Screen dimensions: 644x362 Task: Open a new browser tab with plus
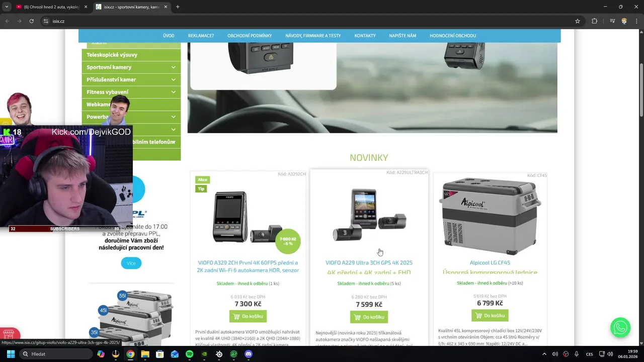coord(178,7)
